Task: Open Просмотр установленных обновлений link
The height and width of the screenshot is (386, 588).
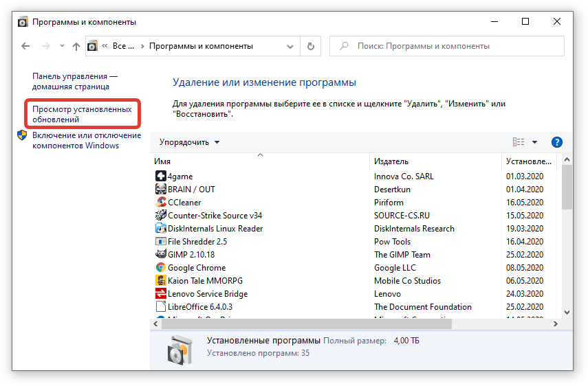Action: 82,114
